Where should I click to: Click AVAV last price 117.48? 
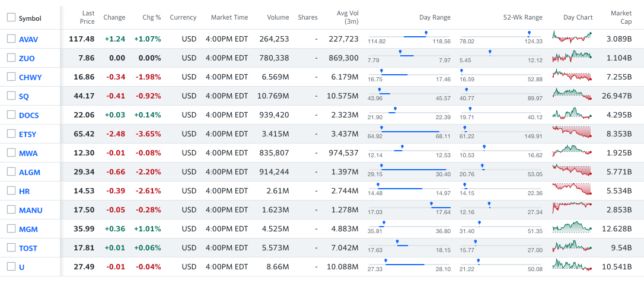[x=82, y=39]
